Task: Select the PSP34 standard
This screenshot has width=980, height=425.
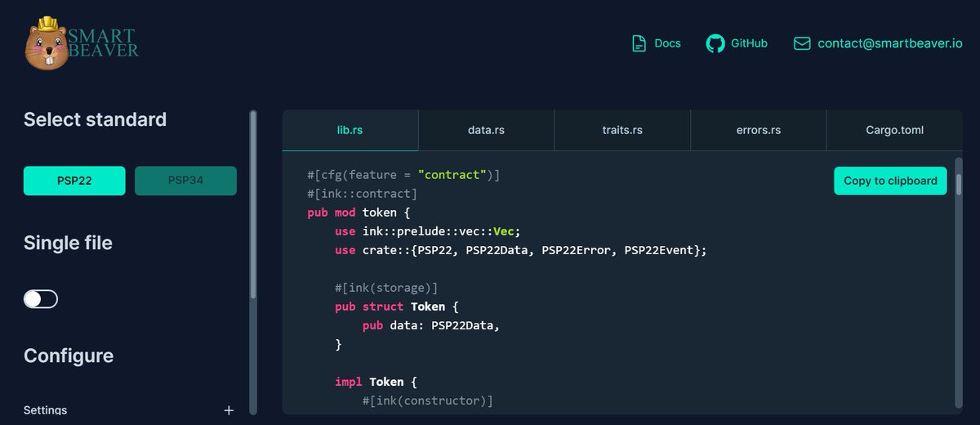Action: pos(185,181)
